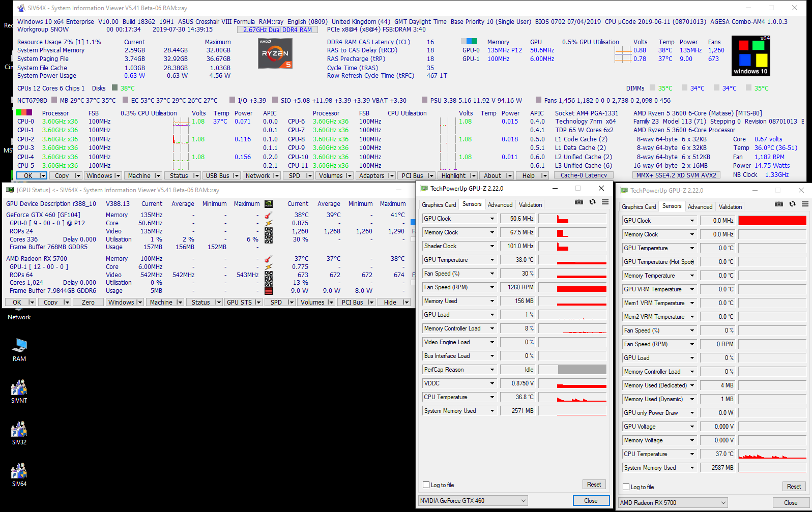The height and width of the screenshot is (512, 812).
Task: Select the SIVNT desktop icon
Action: pyautogui.click(x=19, y=391)
